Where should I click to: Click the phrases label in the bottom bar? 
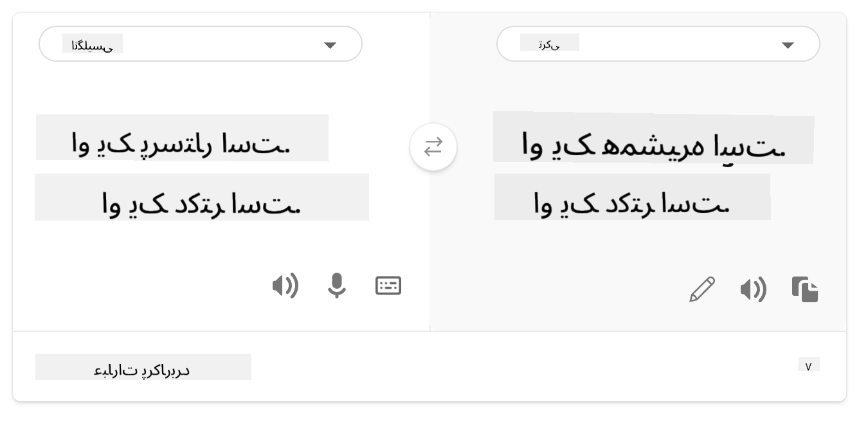(143, 367)
